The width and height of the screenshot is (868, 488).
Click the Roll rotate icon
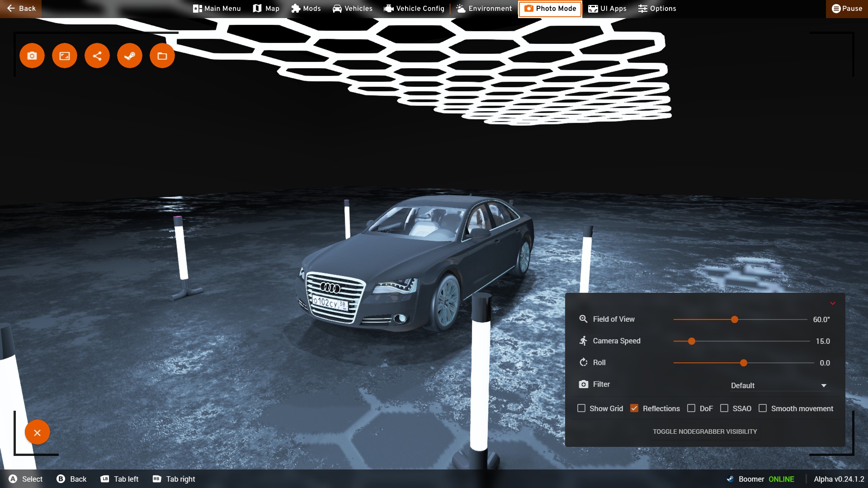tap(584, 362)
